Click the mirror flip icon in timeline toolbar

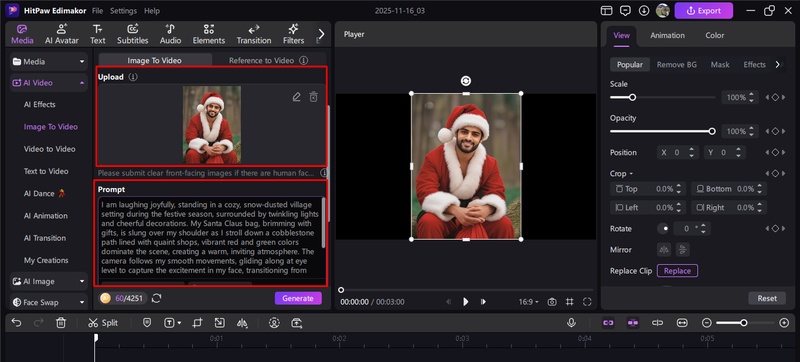pos(242,323)
